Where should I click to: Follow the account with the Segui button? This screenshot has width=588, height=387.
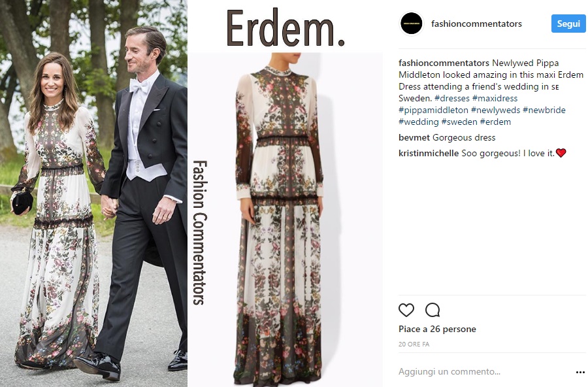coord(568,24)
